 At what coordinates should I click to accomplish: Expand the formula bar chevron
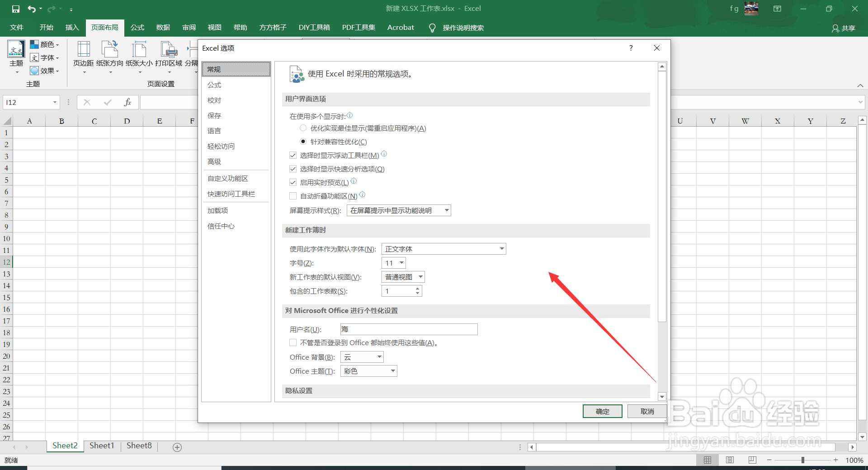860,102
